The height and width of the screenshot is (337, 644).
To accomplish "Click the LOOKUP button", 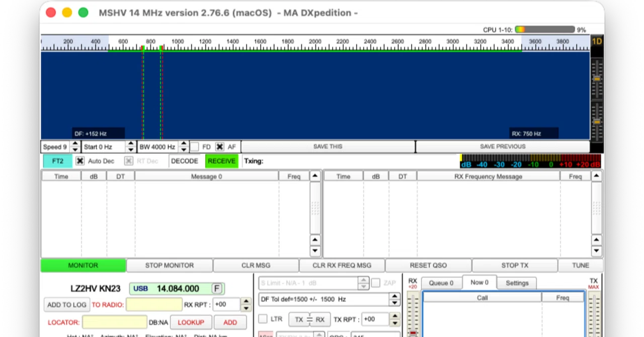I will click(x=191, y=322).
